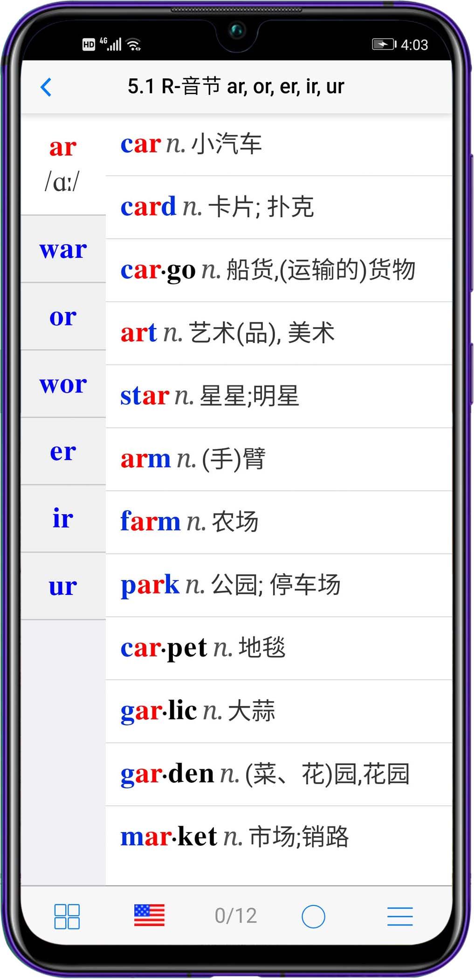This screenshot has width=474, height=980.
Task: Tap the word 'car' entry
Action: (279, 144)
